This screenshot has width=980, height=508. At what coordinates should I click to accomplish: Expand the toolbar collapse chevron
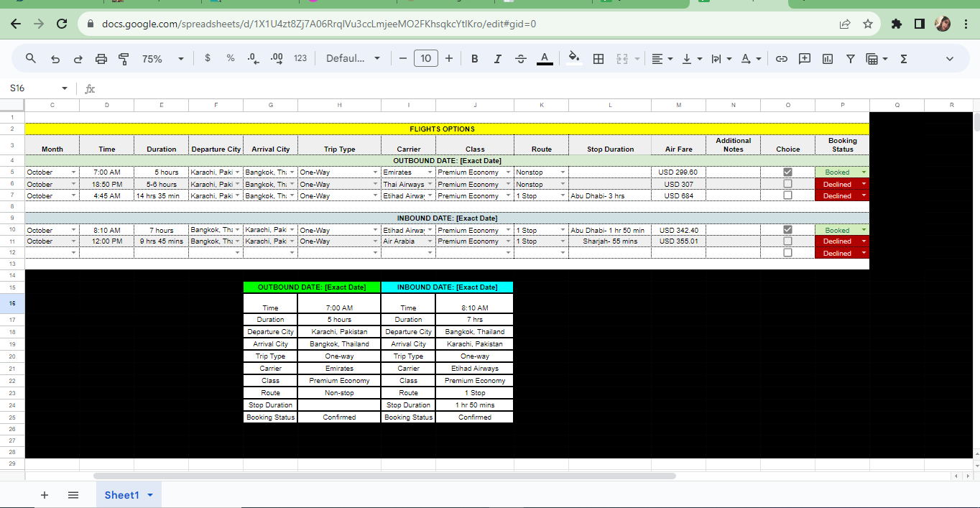pyautogui.click(x=950, y=59)
